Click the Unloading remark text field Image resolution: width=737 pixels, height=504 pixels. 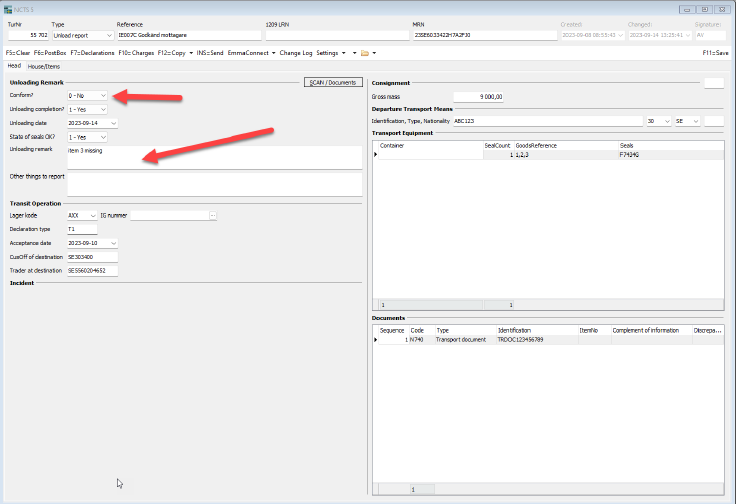213,156
